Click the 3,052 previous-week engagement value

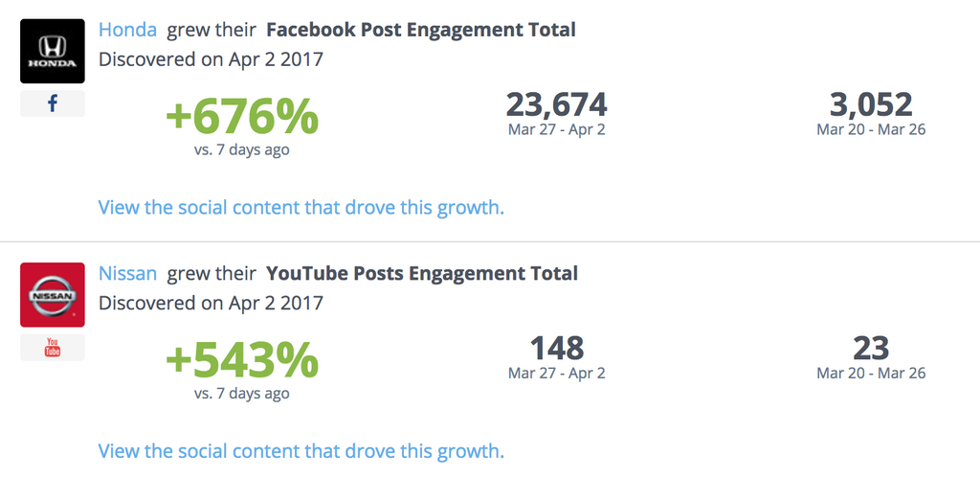click(871, 104)
